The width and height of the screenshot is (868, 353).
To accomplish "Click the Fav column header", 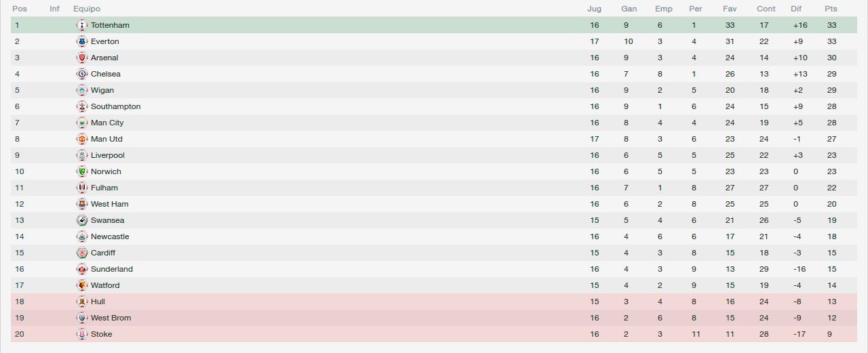I will click(730, 9).
